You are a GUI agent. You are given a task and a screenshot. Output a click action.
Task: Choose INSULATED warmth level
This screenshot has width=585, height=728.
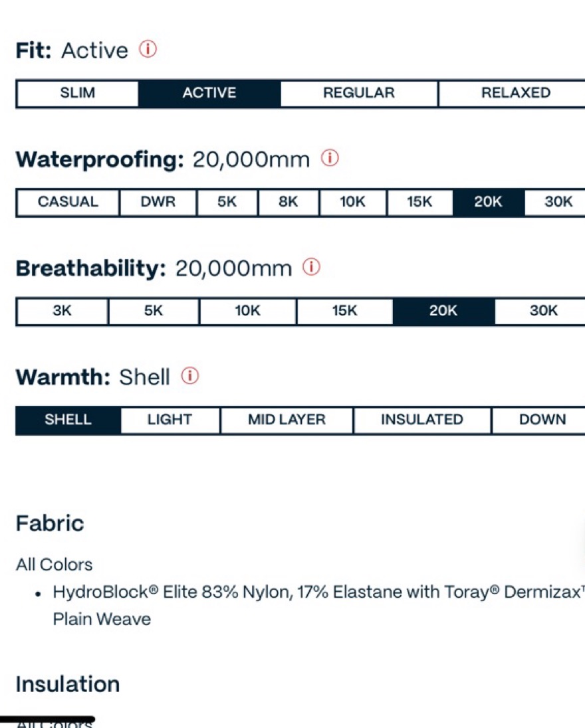[x=422, y=420]
